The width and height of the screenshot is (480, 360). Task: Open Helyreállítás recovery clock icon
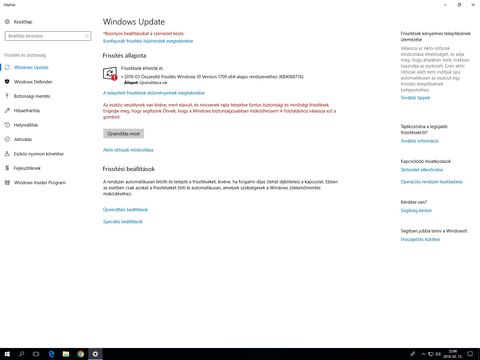(7, 125)
